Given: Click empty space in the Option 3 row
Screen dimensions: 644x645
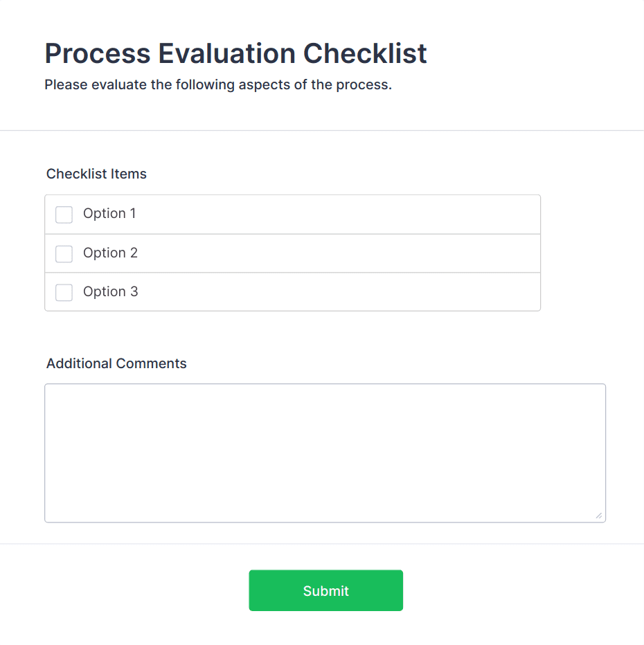Looking at the screenshot, I should tap(346, 292).
